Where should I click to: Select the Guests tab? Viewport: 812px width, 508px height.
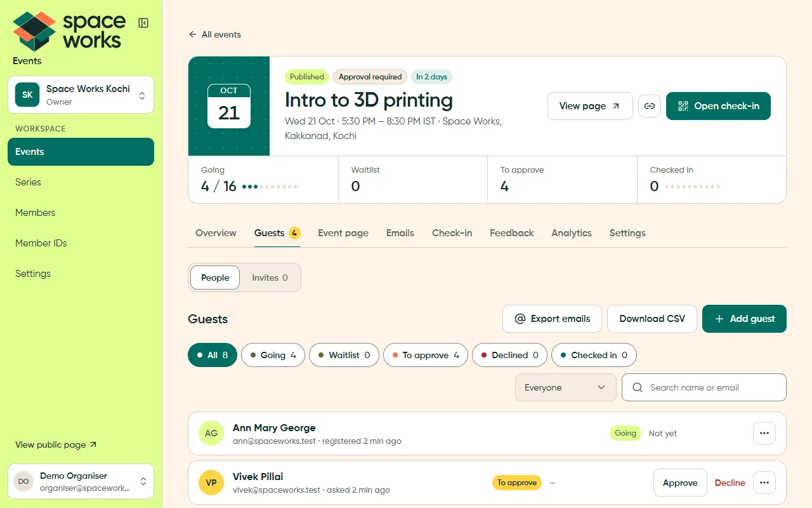(x=277, y=233)
